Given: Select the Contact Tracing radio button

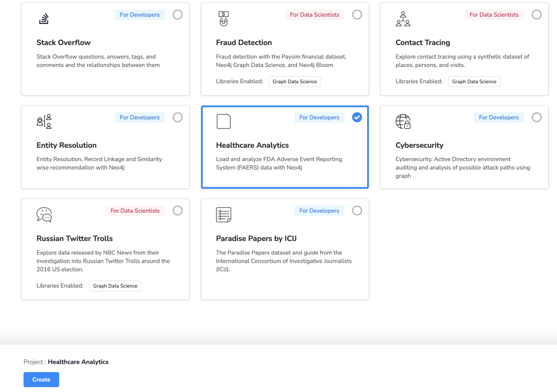Looking at the screenshot, I should pos(536,15).
